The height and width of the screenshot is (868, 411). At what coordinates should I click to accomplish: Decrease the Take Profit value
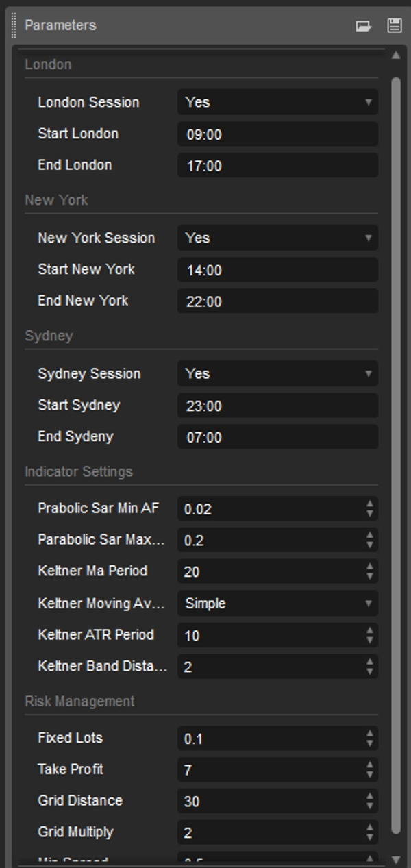pyautogui.click(x=370, y=775)
